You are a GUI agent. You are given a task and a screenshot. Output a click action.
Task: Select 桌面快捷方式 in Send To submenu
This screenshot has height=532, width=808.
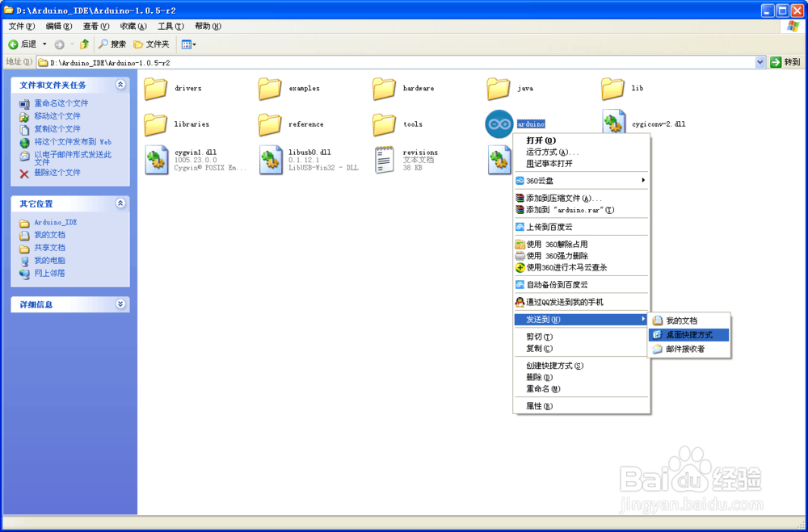pyautogui.click(x=689, y=335)
